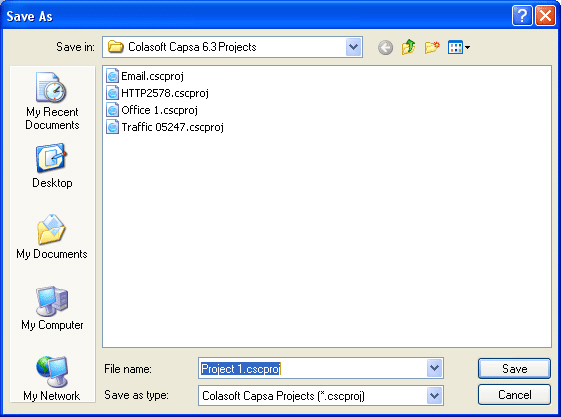The image size is (561, 417).
Task: Create a new folder icon
Action: point(432,47)
